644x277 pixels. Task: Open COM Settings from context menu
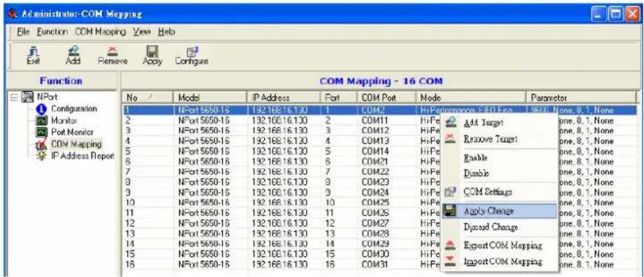pos(500,192)
